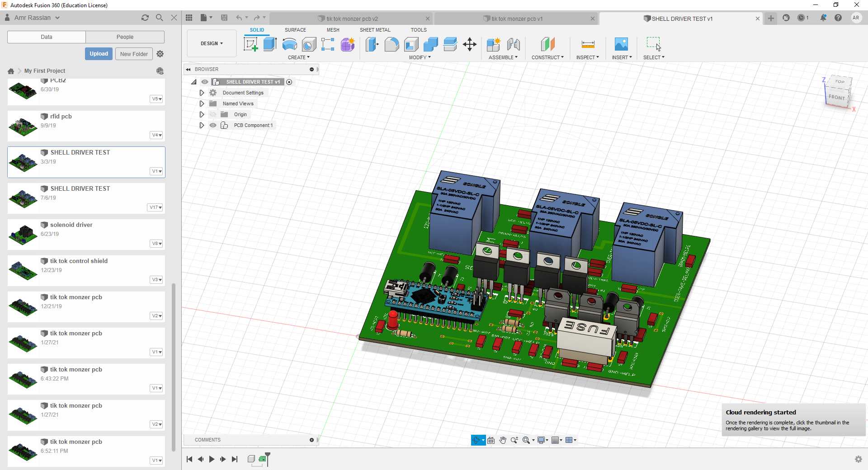Open the DESIGN workspace dropdown
This screenshot has width=868, height=470.
tap(212, 43)
